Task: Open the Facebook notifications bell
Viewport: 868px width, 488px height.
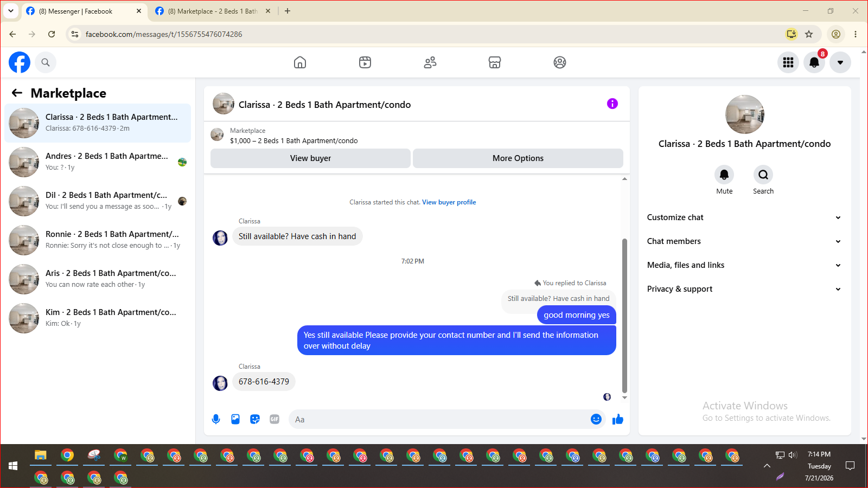Action: coord(814,62)
